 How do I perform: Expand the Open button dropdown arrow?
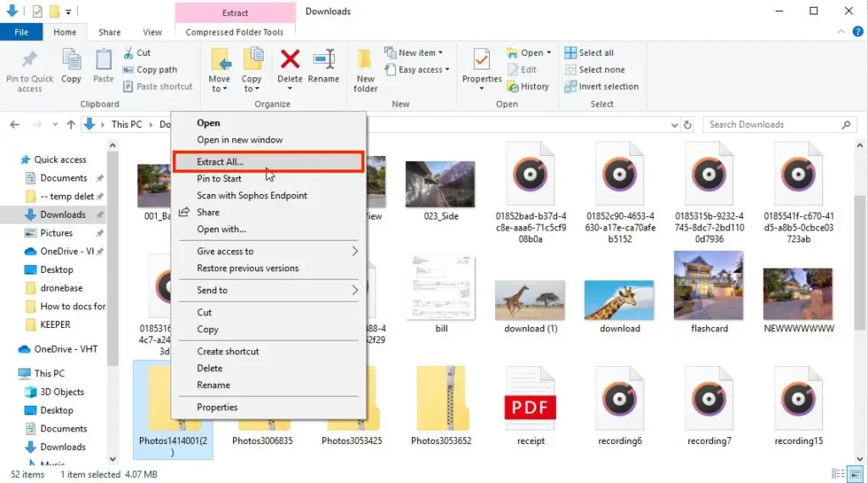click(x=548, y=53)
